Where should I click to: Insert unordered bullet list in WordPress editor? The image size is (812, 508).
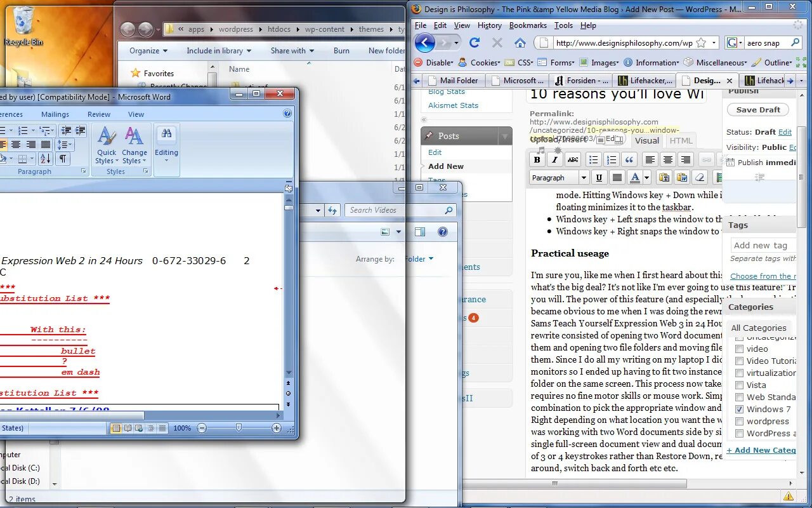[x=593, y=159]
